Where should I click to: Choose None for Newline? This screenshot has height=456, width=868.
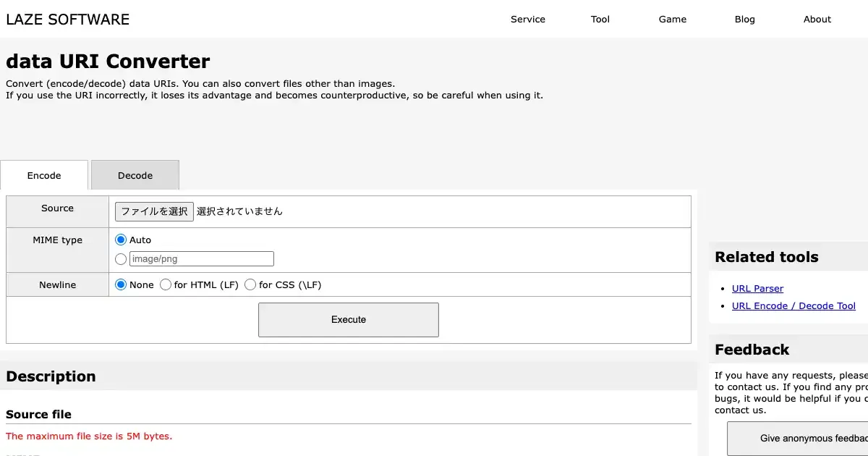click(x=121, y=285)
